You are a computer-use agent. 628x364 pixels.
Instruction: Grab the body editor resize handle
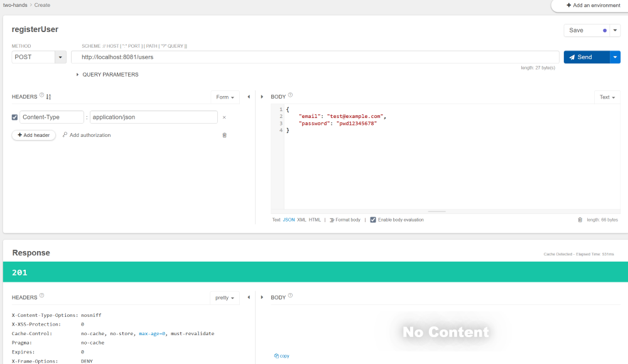(437, 211)
